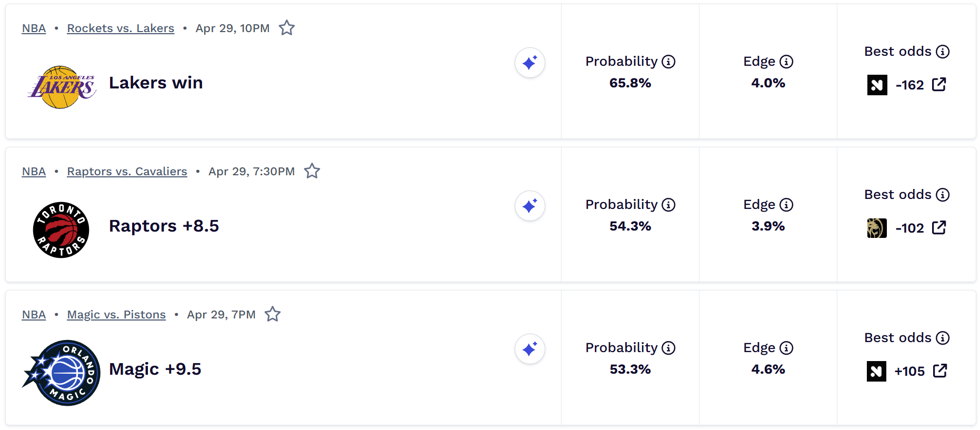Open external link for -102 odds
Screen dimensions: 980x430
[939, 228]
